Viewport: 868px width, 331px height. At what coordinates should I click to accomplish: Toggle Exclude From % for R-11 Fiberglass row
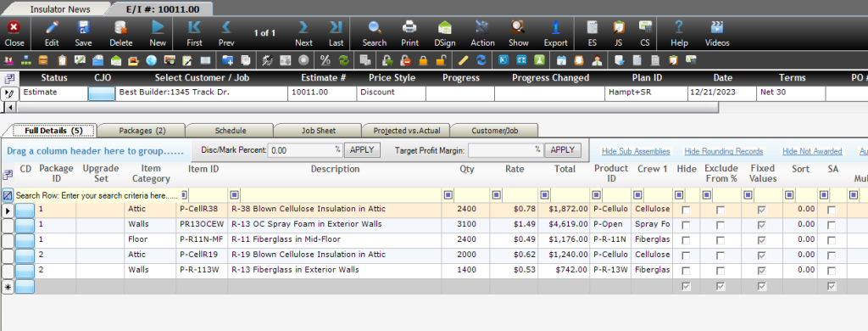721,240
